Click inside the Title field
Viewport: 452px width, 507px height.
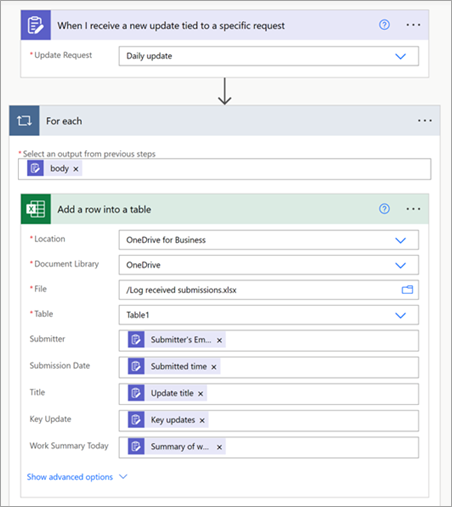click(x=269, y=394)
